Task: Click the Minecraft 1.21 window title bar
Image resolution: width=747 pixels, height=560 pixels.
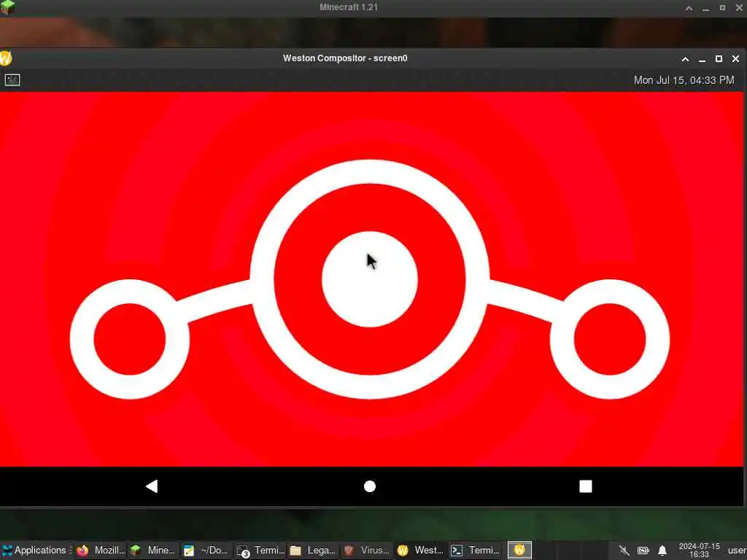Action: point(348,7)
